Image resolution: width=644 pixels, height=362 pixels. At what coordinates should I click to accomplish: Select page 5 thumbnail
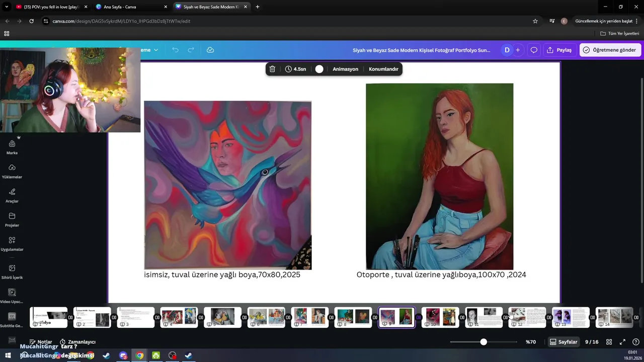pyautogui.click(x=222, y=317)
